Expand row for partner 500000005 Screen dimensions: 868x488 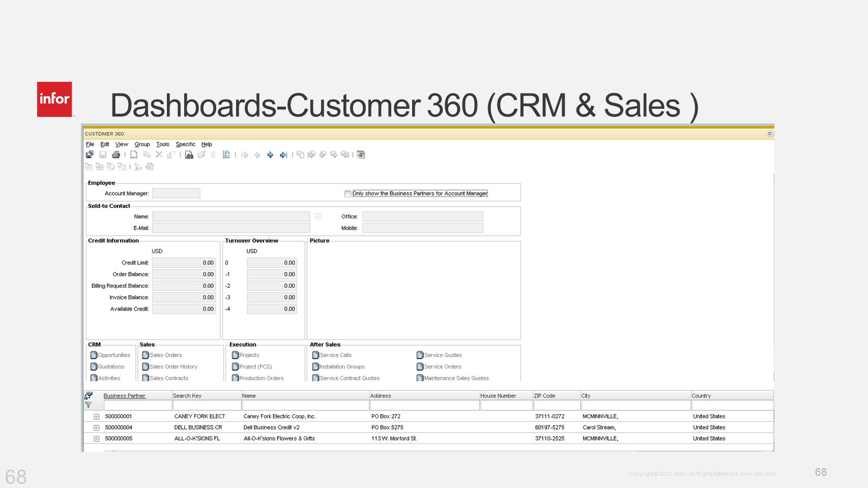pos(96,439)
